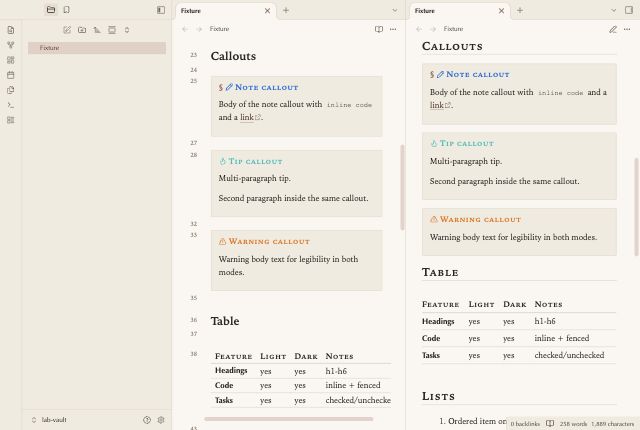Activate the right Fixture tab
This screenshot has height=430, width=640.
460,11
